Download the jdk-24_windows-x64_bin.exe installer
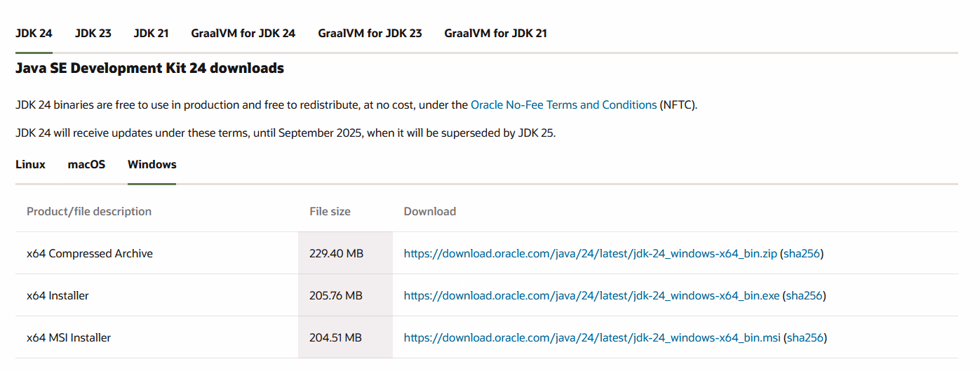This screenshot has height=371, width=980. click(591, 295)
